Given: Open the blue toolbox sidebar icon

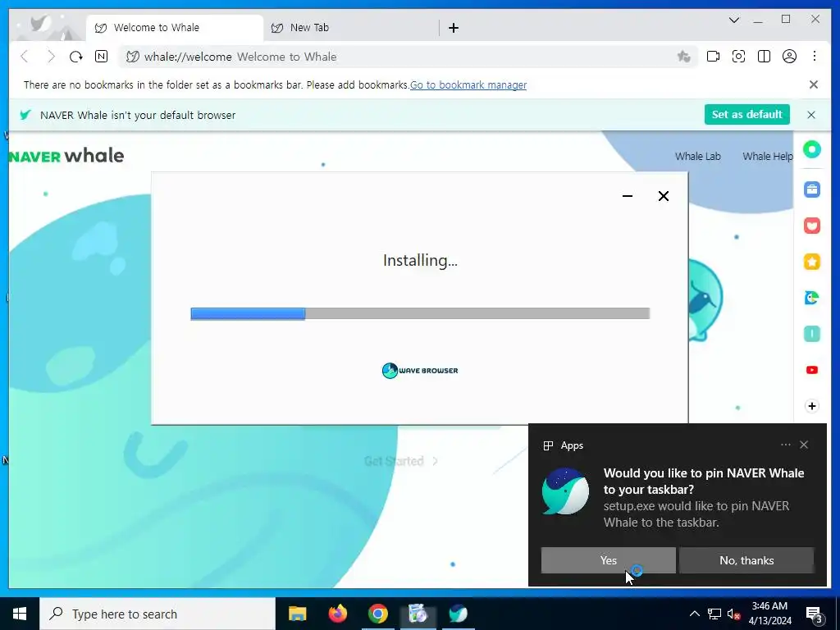Looking at the screenshot, I should pyautogui.click(x=812, y=189).
